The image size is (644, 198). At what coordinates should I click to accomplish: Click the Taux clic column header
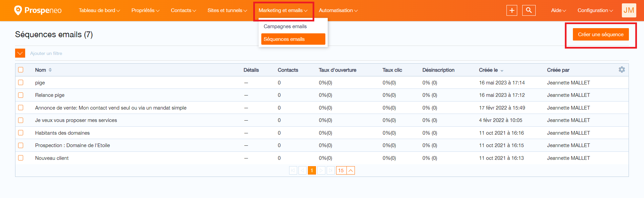392,70
